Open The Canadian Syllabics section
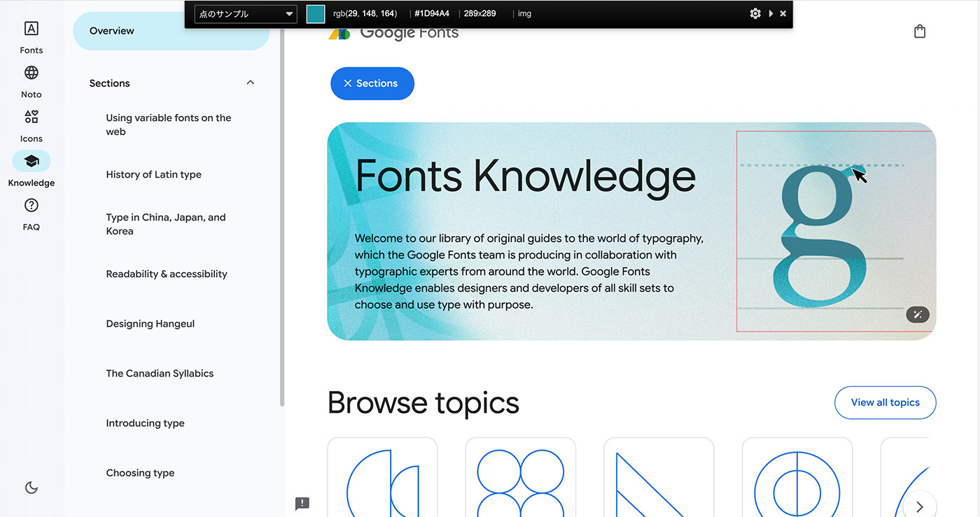Screen dimensions: 980x517 160,373
